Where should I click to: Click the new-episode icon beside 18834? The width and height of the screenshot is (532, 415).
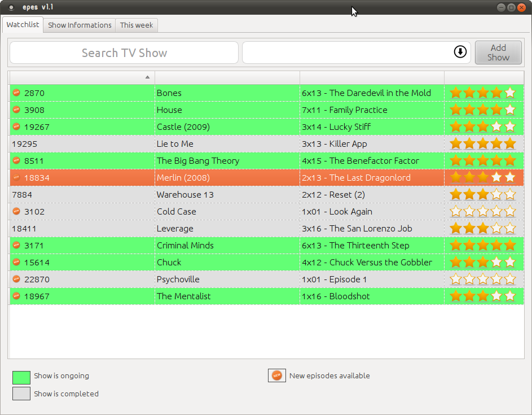point(16,177)
